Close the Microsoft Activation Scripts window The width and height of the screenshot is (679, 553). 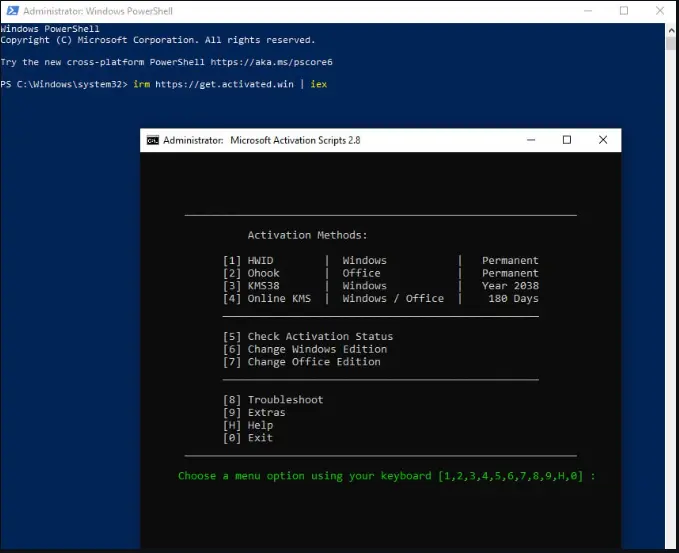point(603,140)
